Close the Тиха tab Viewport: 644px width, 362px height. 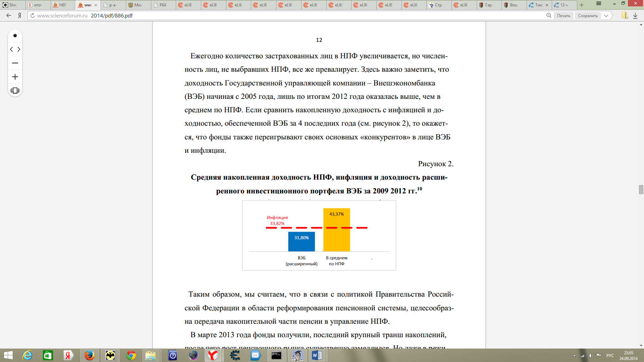pos(547,5)
